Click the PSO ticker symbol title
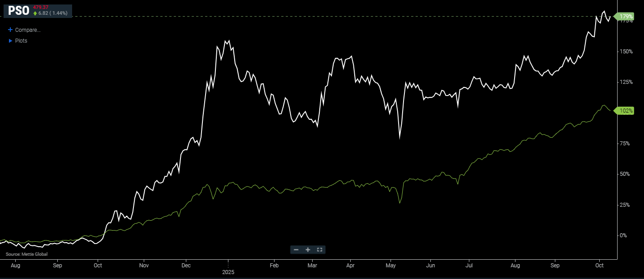644x279 pixels. [18, 11]
